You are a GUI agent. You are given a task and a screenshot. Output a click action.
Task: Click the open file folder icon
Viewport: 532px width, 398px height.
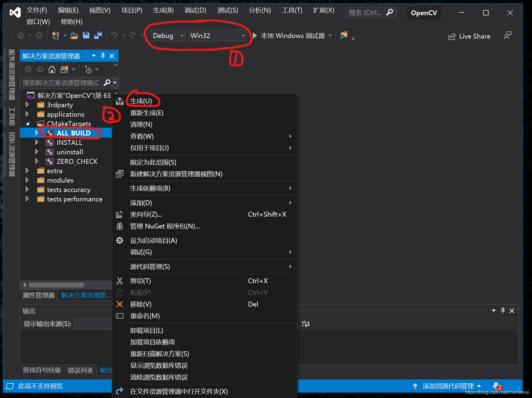[74, 36]
